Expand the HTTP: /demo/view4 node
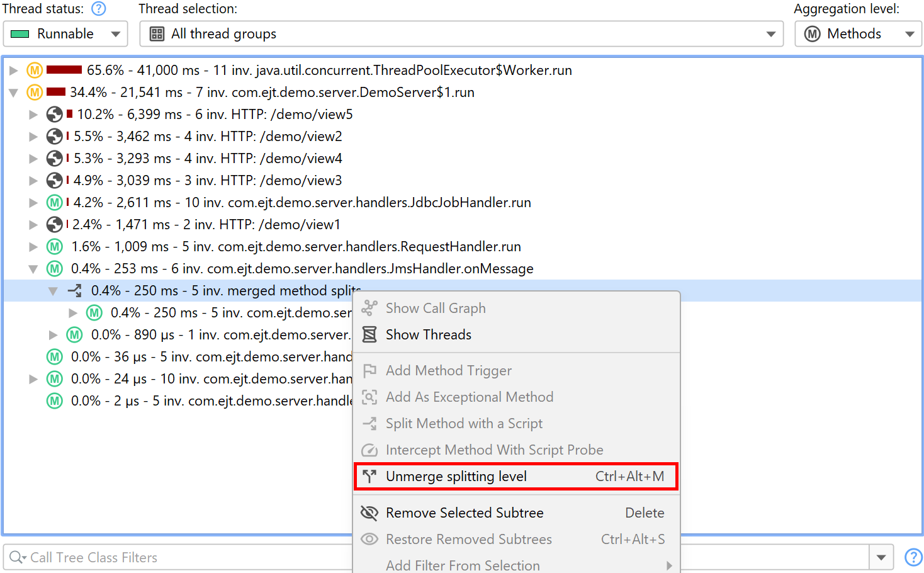This screenshot has width=924, height=573. coord(33,159)
